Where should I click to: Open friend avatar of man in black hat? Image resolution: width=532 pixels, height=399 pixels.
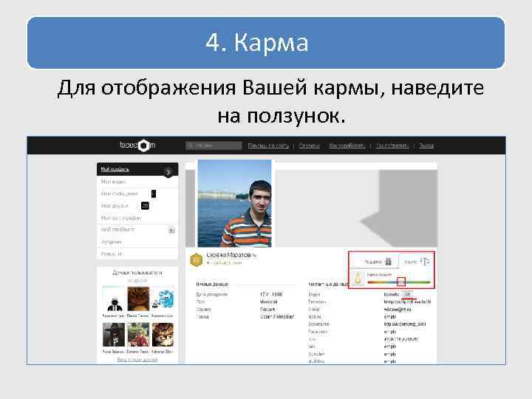coord(114,335)
